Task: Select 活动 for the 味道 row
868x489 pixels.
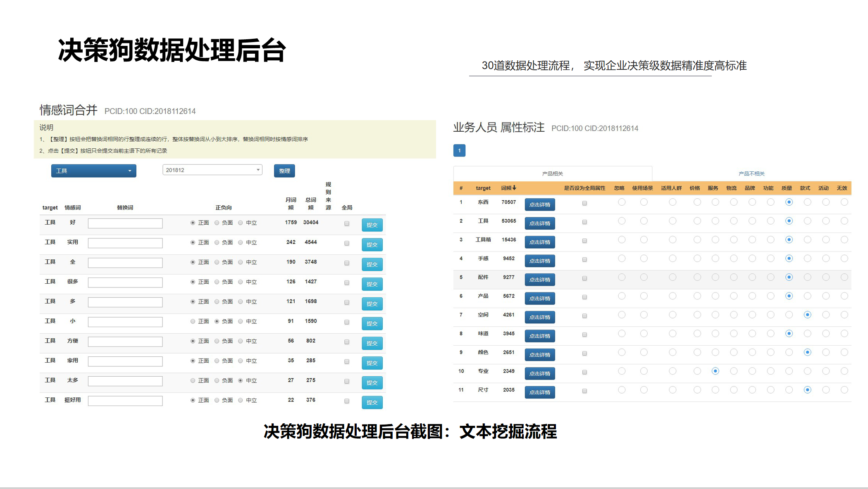Action: pos(826,333)
